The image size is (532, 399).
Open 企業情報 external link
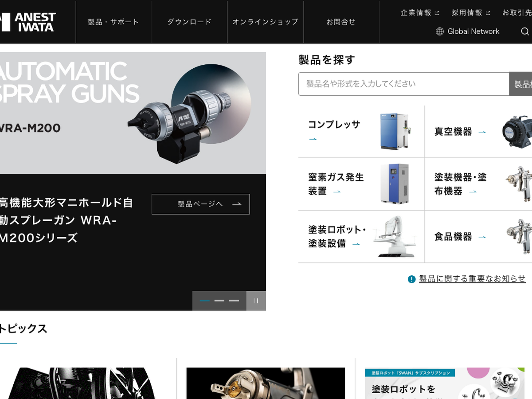click(x=419, y=12)
